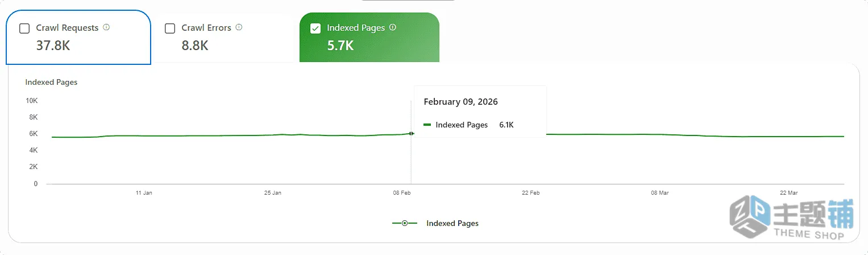Click the 25 Jan date on the axis
The height and width of the screenshot is (255, 868).
pos(273,193)
